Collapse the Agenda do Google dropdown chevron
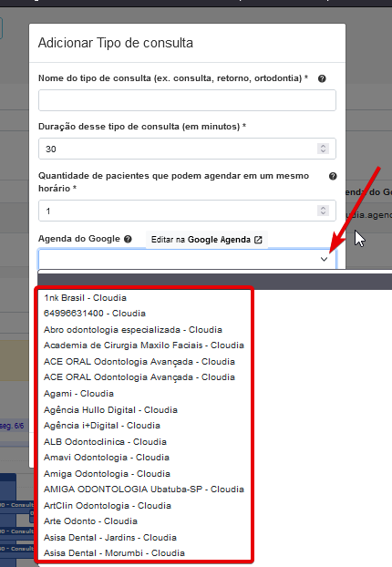The image size is (392, 567). coord(324,259)
